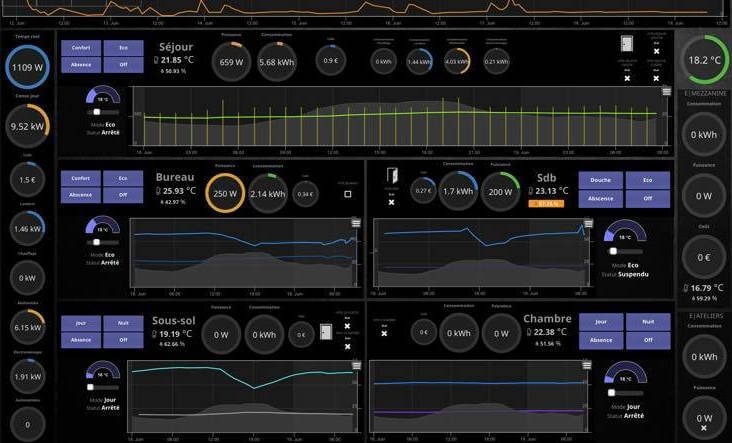Click the orange humidity badge under Sdb

point(548,203)
